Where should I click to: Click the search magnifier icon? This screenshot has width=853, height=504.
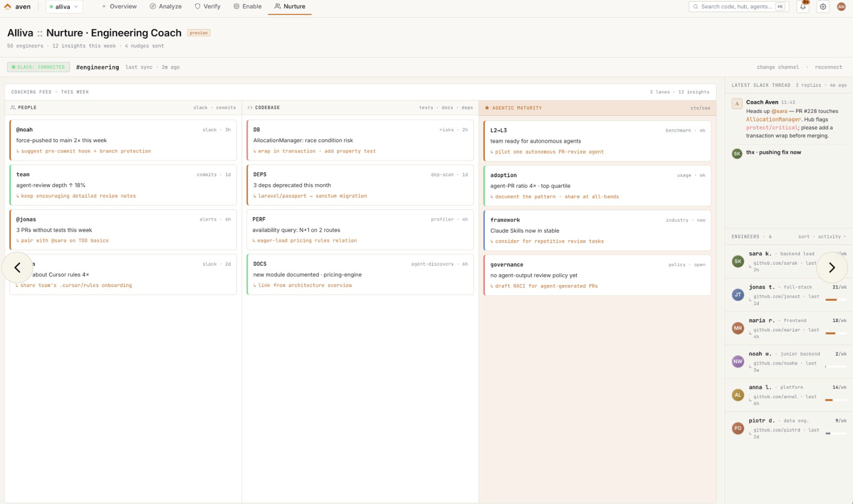695,7
